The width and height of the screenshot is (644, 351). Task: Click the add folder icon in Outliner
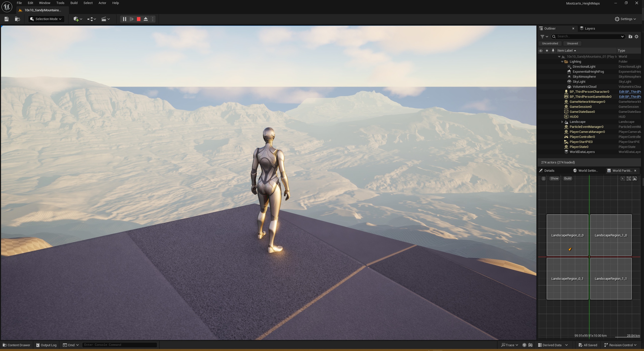click(630, 36)
